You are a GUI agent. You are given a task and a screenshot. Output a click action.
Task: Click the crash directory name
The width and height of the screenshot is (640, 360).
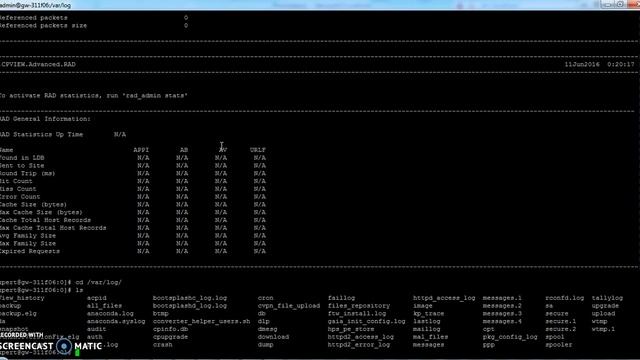tap(162, 344)
